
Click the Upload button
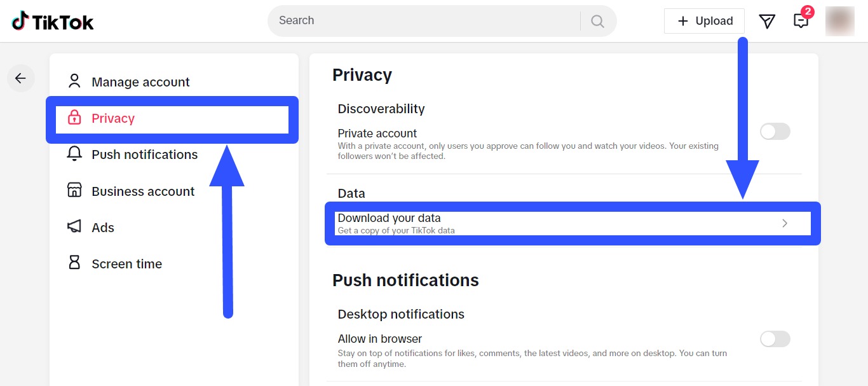[704, 21]
